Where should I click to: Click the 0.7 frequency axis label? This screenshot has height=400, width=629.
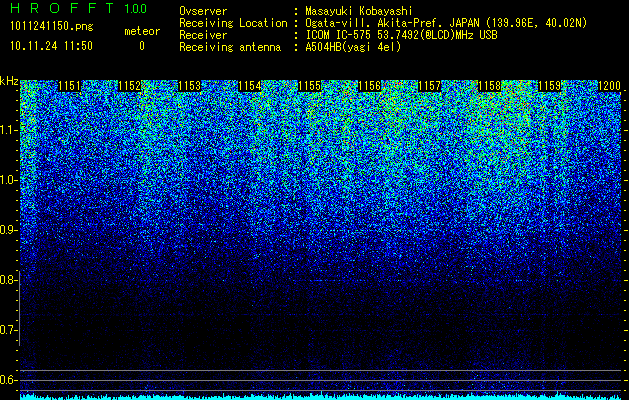[x=8, y=330]
